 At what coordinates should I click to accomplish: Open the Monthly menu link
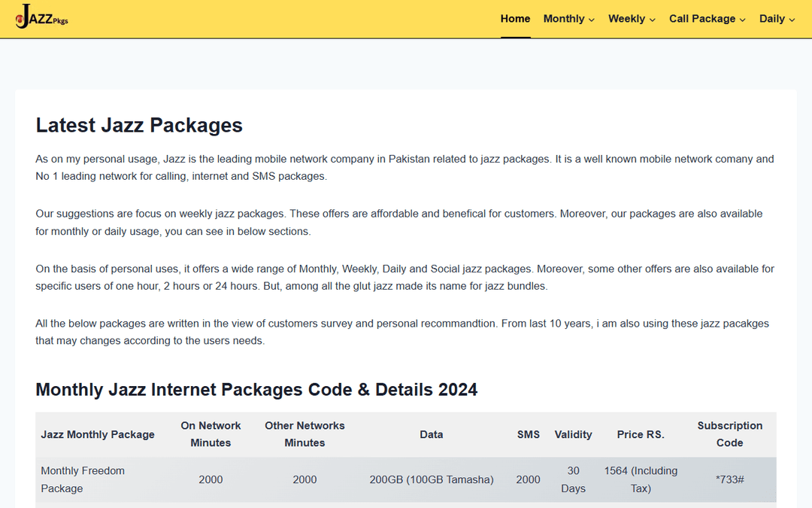click(564, 19)
